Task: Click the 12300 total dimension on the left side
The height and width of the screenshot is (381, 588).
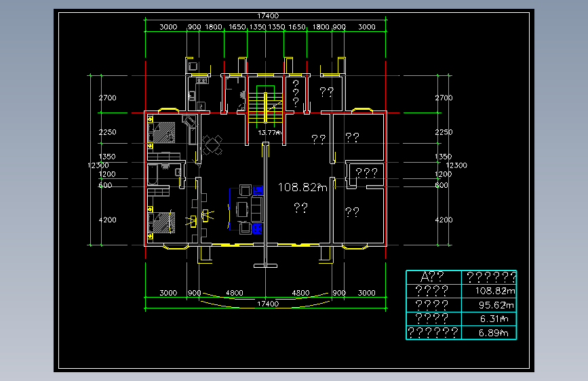Action: (x=98, y=165)
